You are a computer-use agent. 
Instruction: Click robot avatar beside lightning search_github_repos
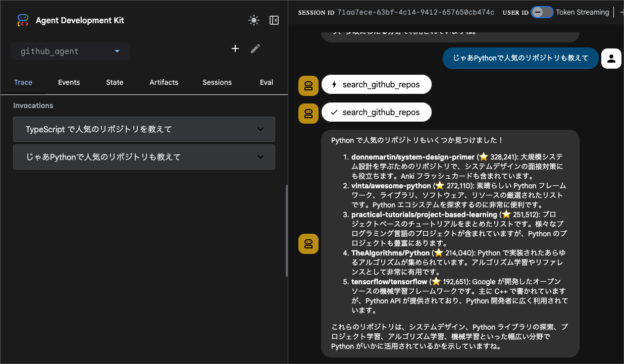pos(308,85)
